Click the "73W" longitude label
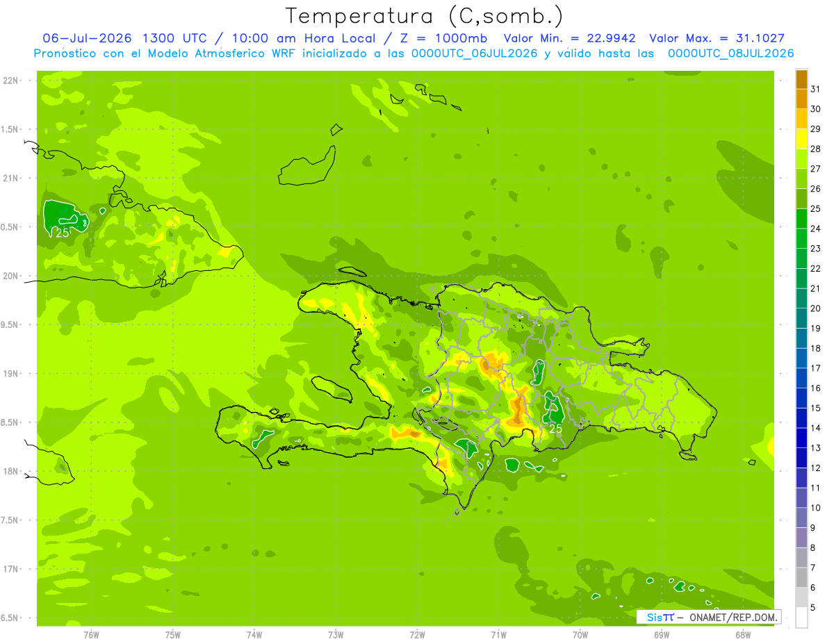The image size is (834, 644). tap(336, 634)
